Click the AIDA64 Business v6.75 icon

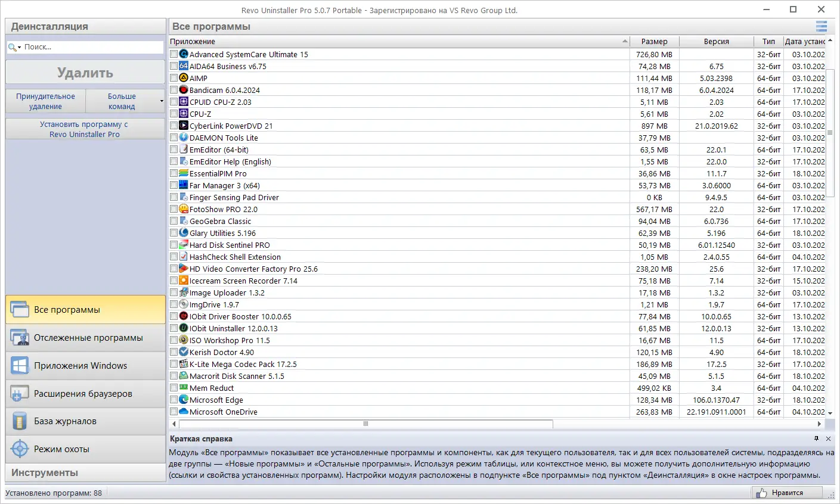tap(184, 66)
